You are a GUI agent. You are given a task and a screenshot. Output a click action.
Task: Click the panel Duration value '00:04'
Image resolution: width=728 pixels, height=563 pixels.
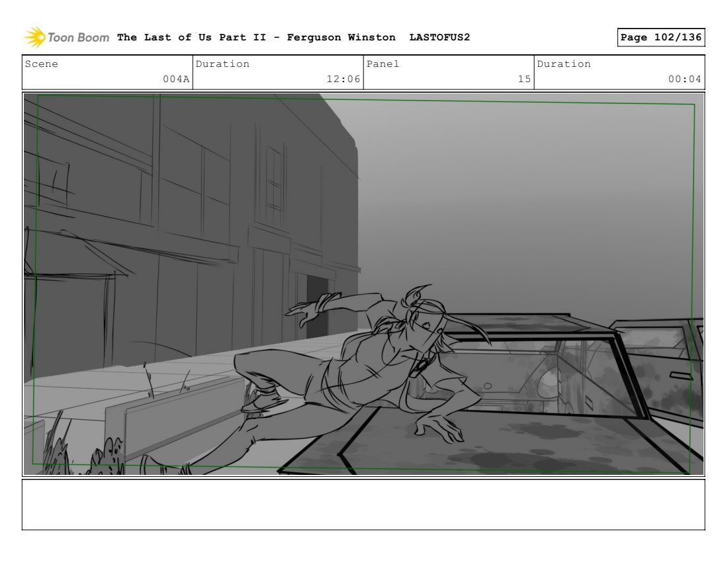(x=684, y=79)
